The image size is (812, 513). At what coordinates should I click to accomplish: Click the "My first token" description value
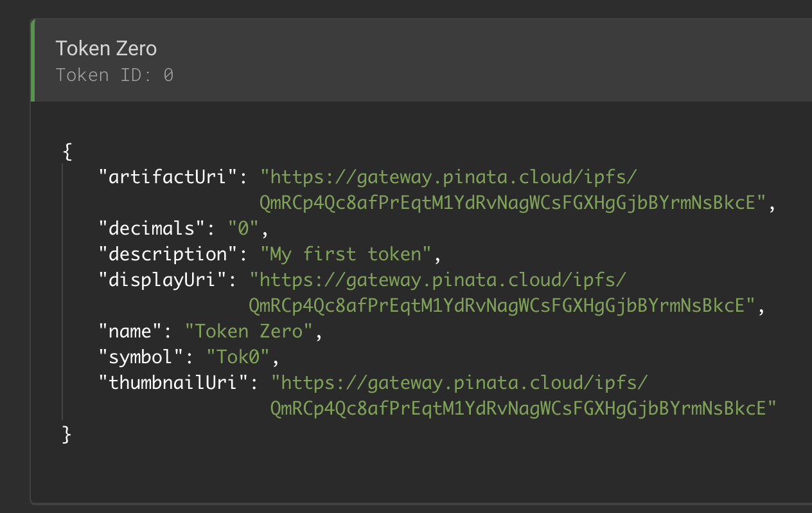346,254
